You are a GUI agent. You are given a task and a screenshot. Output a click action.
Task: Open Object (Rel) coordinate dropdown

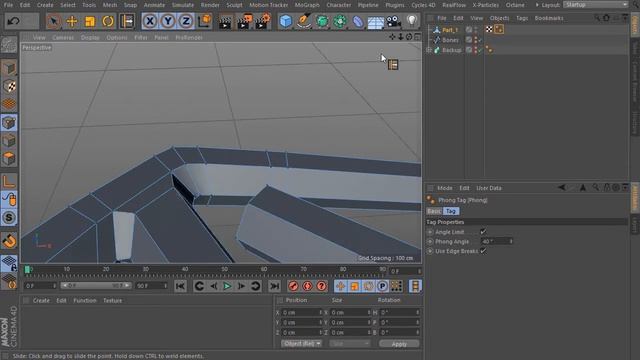(x=301, y=344)
